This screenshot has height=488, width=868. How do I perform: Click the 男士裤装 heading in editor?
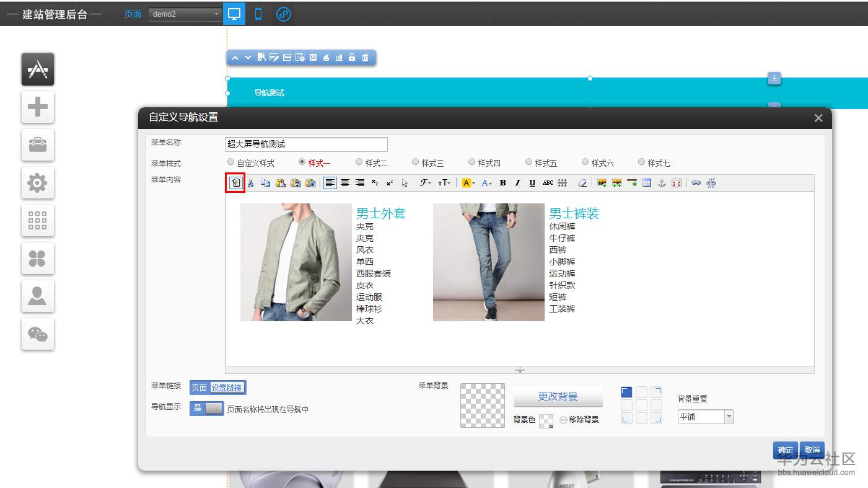pyautogui.click(x=574, y=213)
